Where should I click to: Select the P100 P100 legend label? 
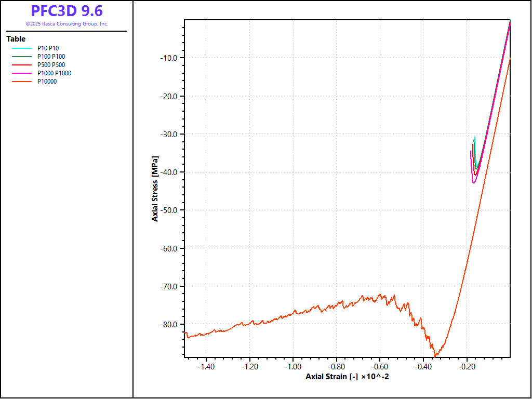pos(51,57)
